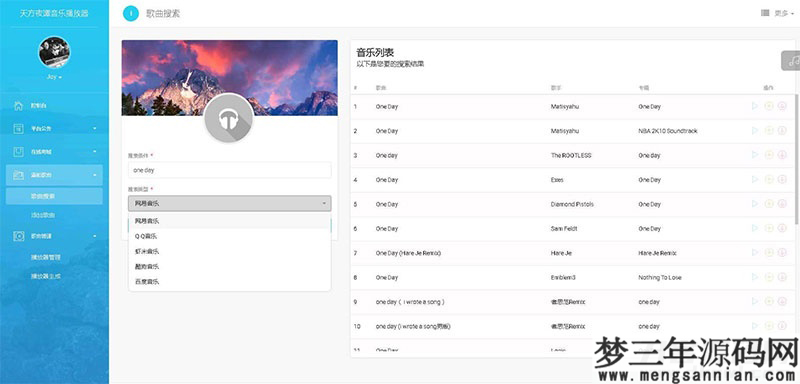Click the sunset mountain banner image
Screen dimensions: 800x384
230,78
